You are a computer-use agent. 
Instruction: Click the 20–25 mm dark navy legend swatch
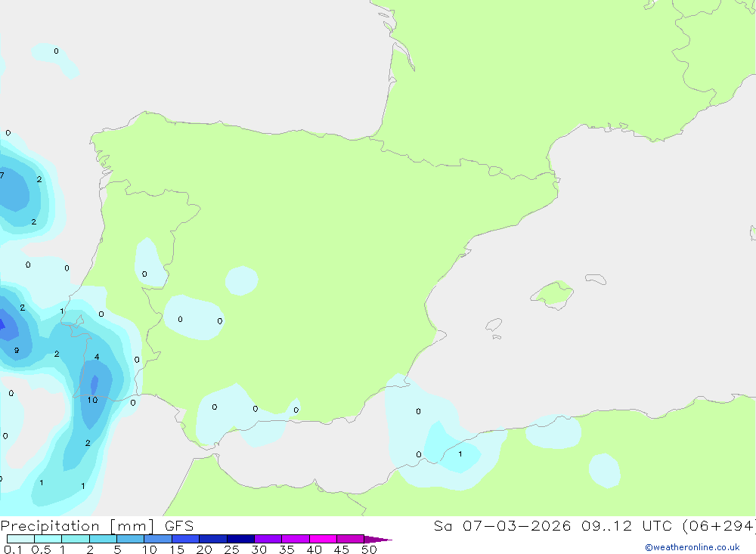pos(213,539)
